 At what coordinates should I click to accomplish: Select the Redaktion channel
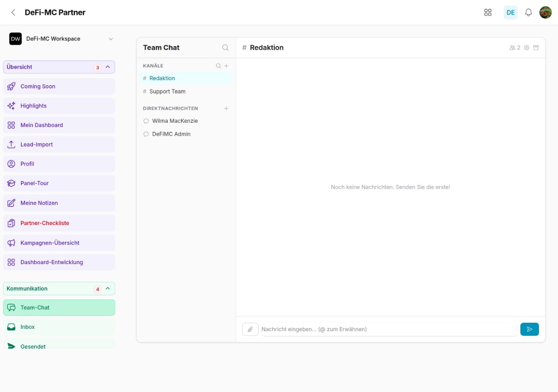point(186,78)
